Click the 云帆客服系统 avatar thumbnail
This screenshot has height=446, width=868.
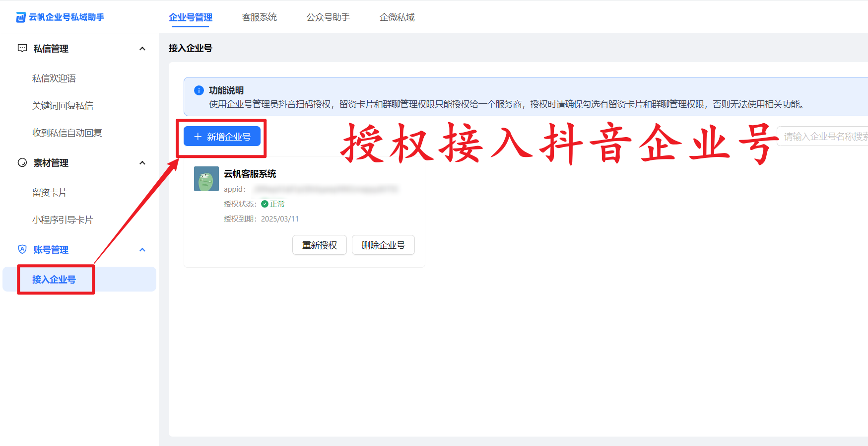(x=206, y=179)
